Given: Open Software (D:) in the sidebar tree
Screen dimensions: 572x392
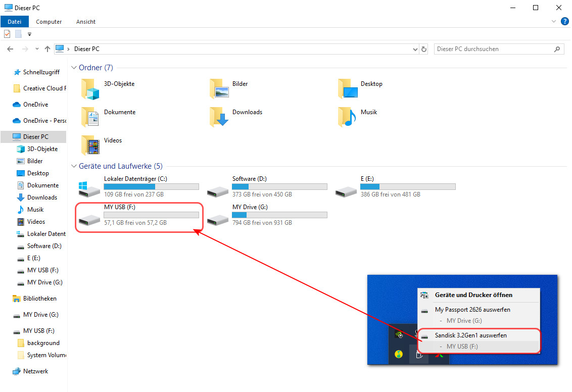Looking at the screenshot, I should pos(39,246).
